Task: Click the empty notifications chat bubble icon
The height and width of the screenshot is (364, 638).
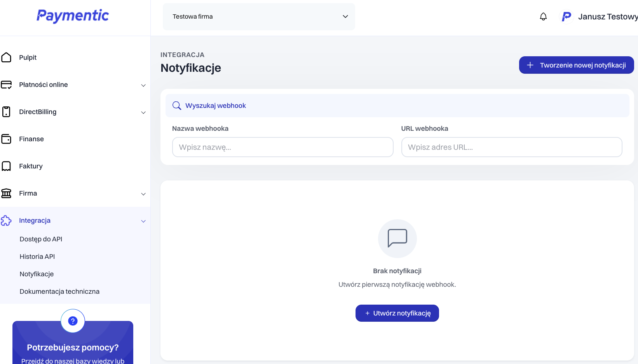Action: [397, 238]
